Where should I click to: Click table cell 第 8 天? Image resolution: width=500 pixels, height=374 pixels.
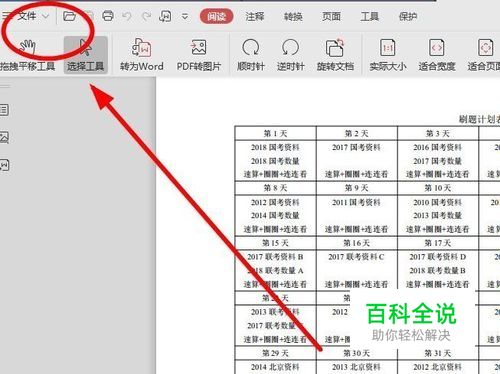pyautogui.click(x=275, y=188)
